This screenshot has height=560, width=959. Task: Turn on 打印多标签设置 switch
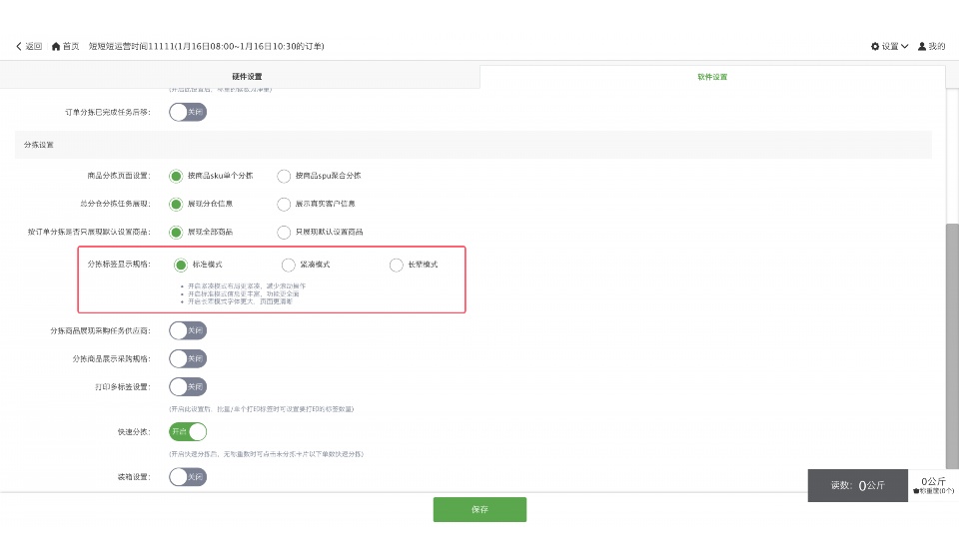187,386
